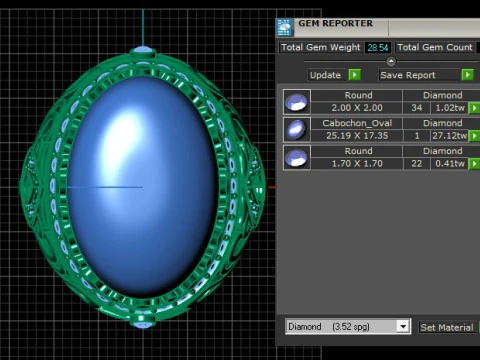Image resolution: width=480 pixels, height=360 pixels.
Task: Click the 1.02tw weight cell
Action: [450, 108]
